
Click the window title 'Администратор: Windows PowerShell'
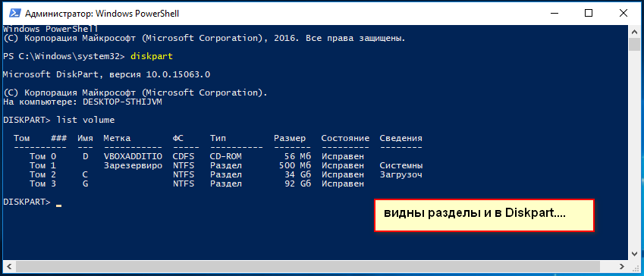[102, 14]
